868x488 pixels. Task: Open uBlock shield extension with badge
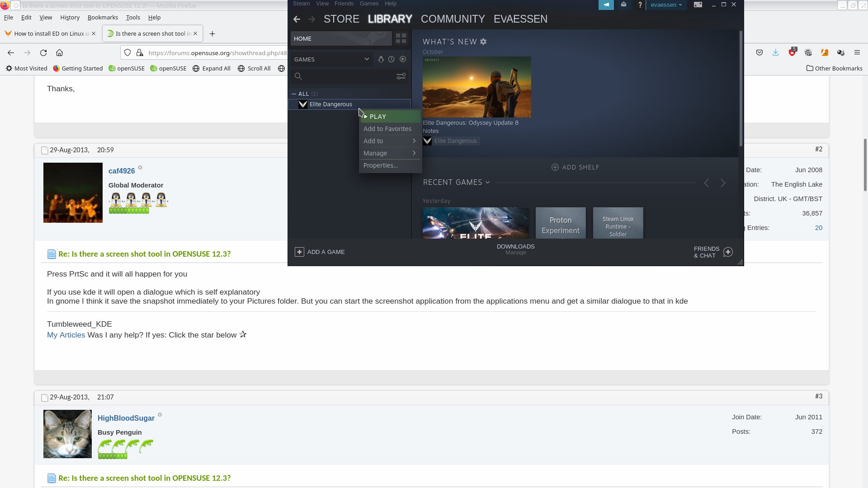tap(792, 52)
